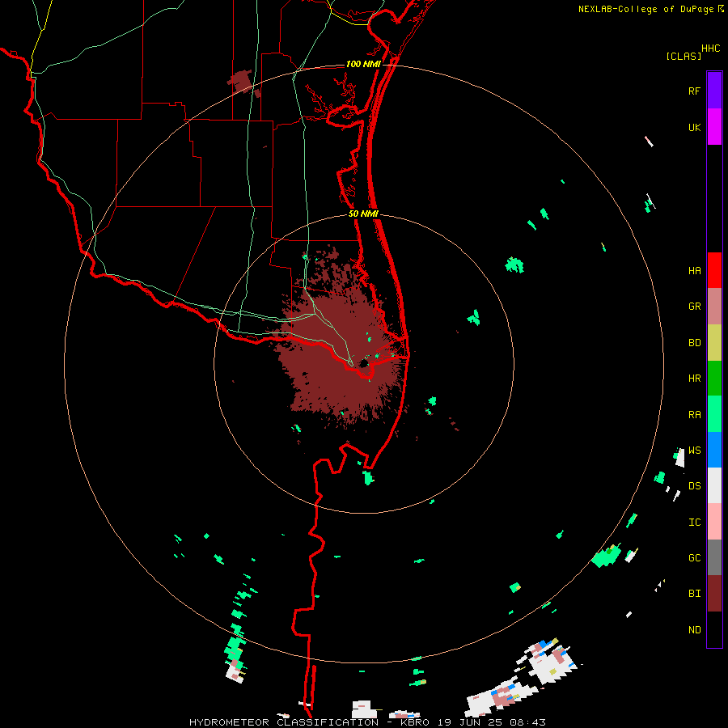728x728 pixels.
Task: Click the 'HHC' product label
Action: (x=711, y=49)
